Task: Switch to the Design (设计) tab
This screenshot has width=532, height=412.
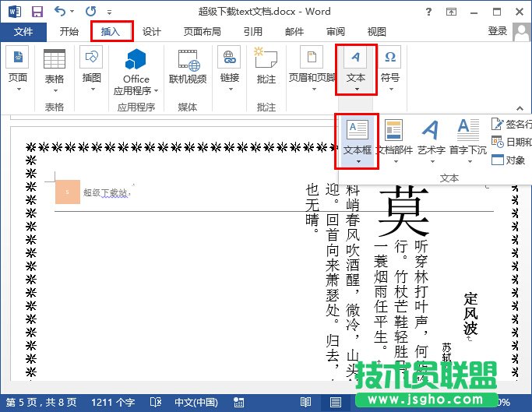Action: click(x=151, y=32)
